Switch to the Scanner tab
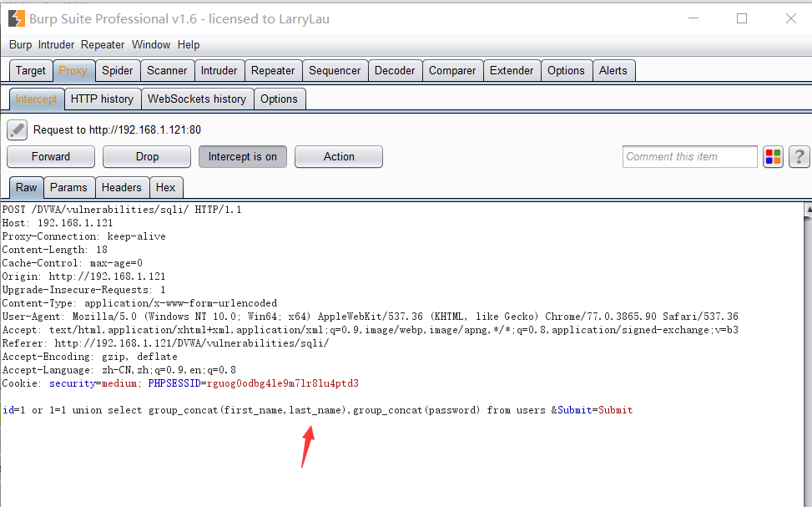This screenshot has height=507, width=812. click(167, 70)
